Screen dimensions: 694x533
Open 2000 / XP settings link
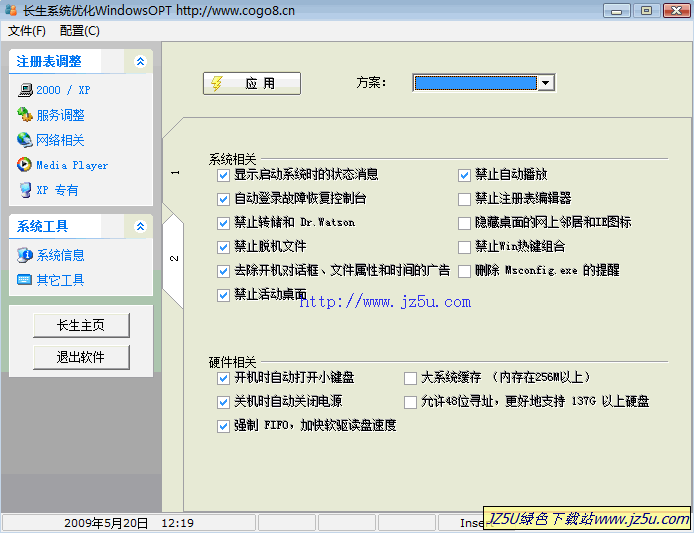click(x=63, y=90)
